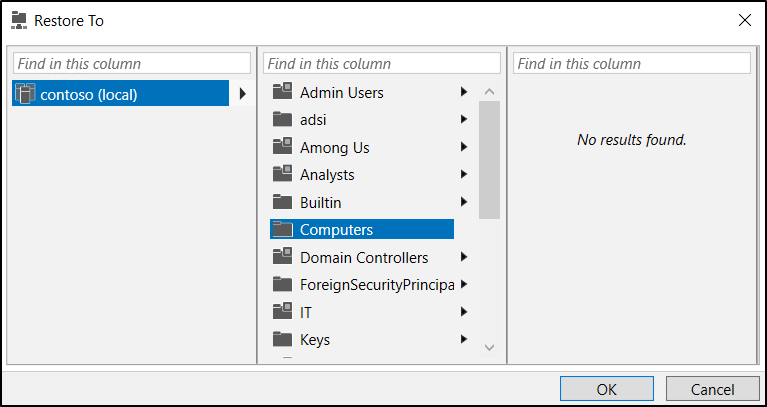Click the Restore To title bar icon

pos(19,21)
